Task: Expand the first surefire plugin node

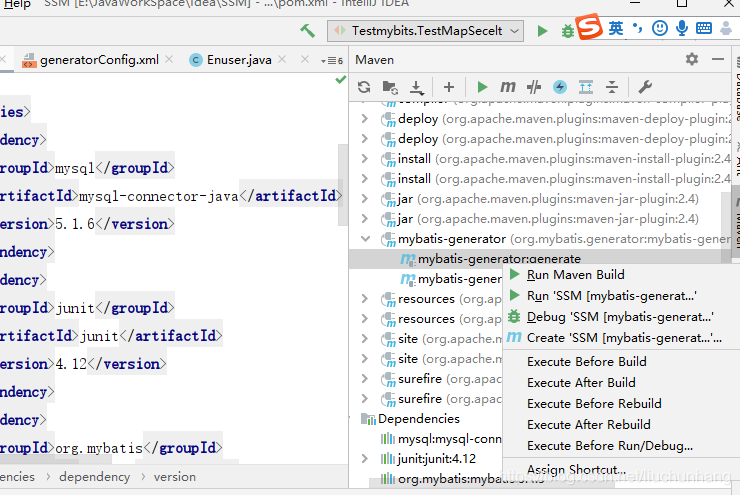Action: (x=364, y=378)
